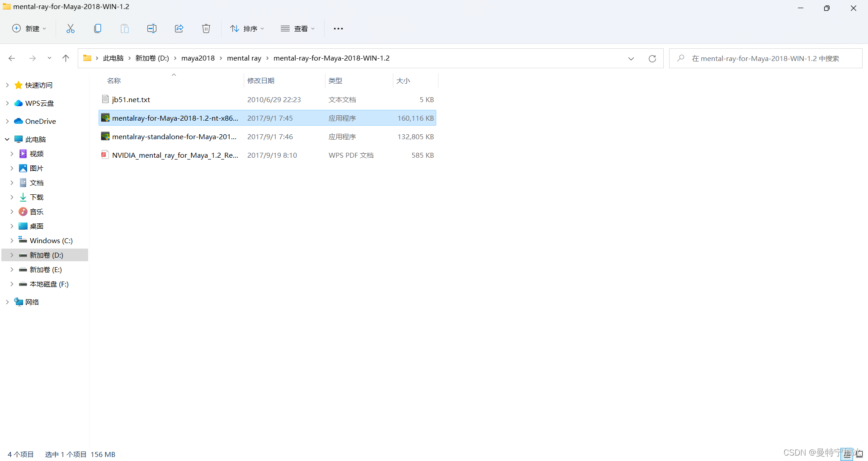
Task: Select Windows (C:) drive in sidebar
Action: (x=51, y=240)
